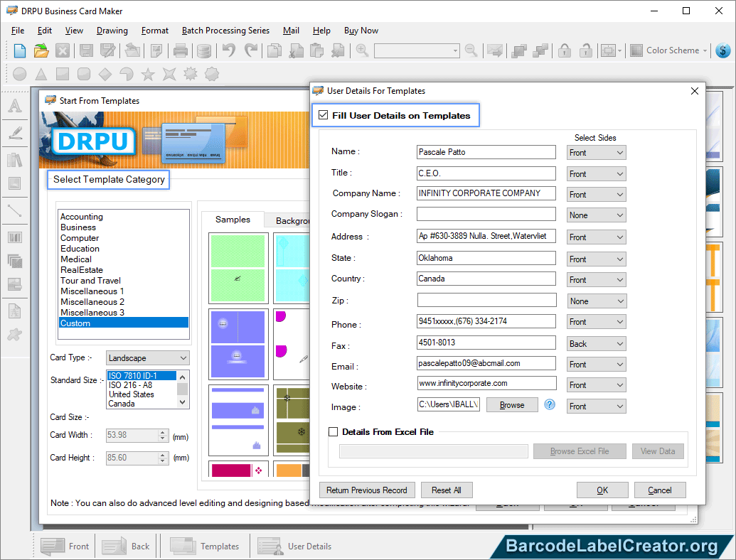This screenshot has height=560, width=736.
Task: Select Medical in template category list
Action: [76, 259]
